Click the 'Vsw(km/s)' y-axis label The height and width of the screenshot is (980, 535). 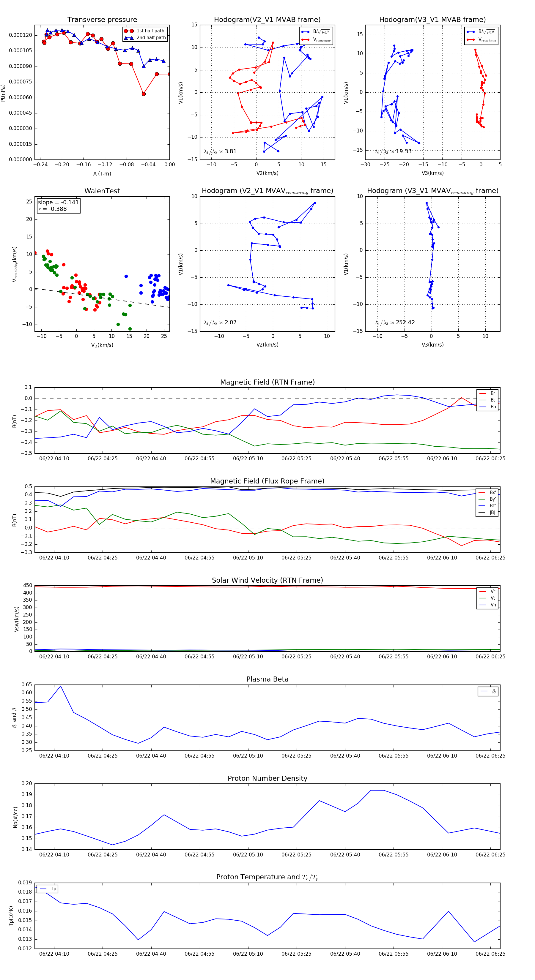tap(16, 619)
